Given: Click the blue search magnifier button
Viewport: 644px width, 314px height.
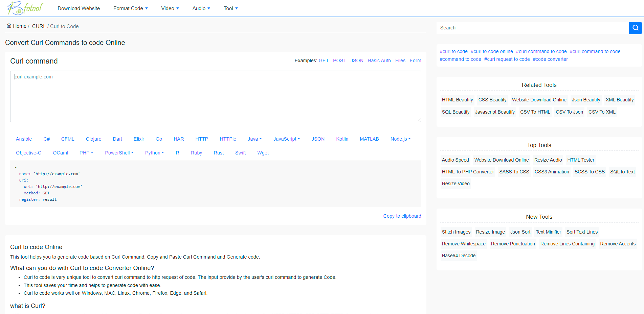Looking at the screenshot, I should tap(635, 28).
